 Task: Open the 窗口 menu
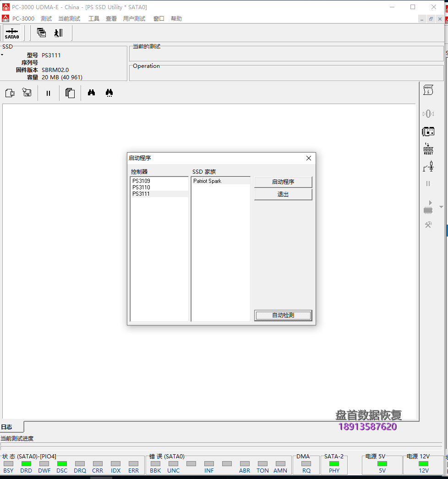[158, 19]
